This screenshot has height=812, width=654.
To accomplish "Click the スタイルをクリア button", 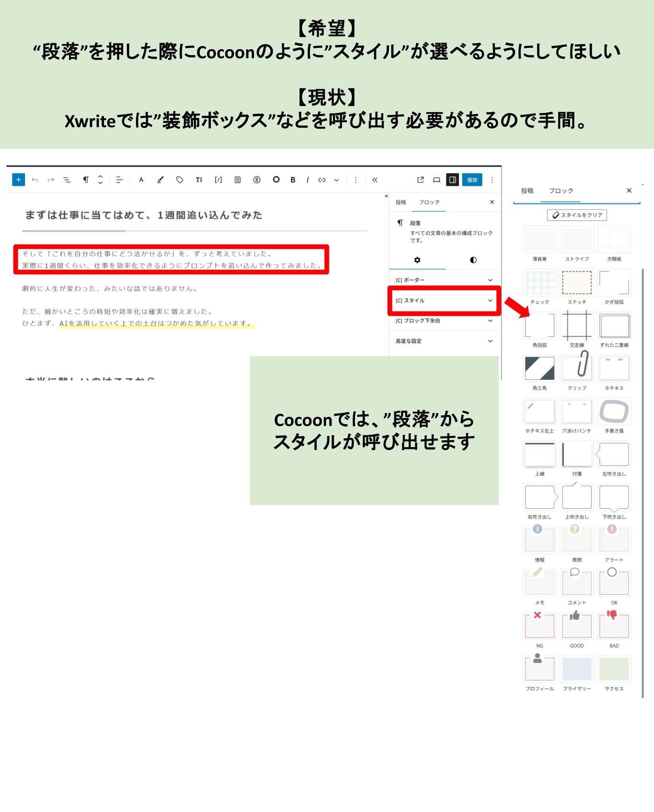I will pos(577,215).
